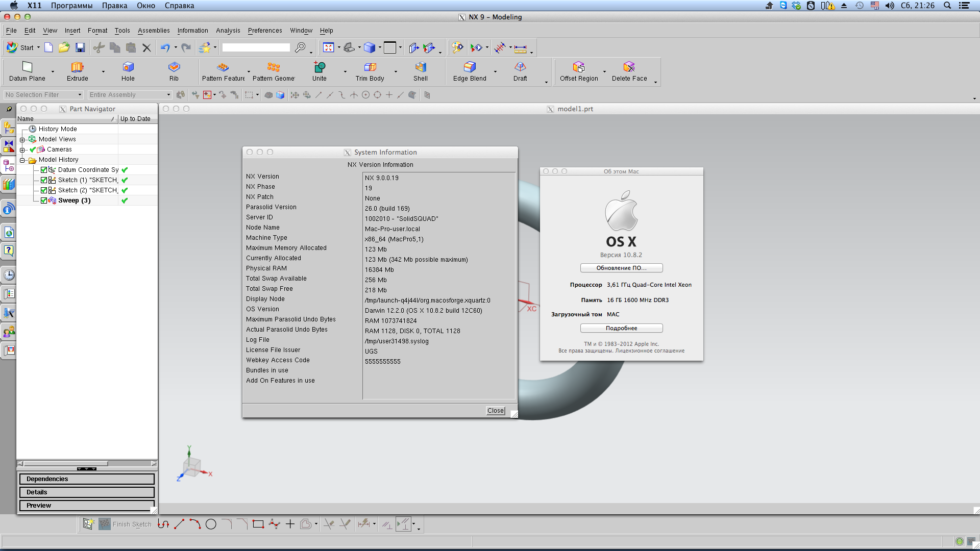Expand the Preview panel
Screen dimensions: 980x551
(87, 506)
